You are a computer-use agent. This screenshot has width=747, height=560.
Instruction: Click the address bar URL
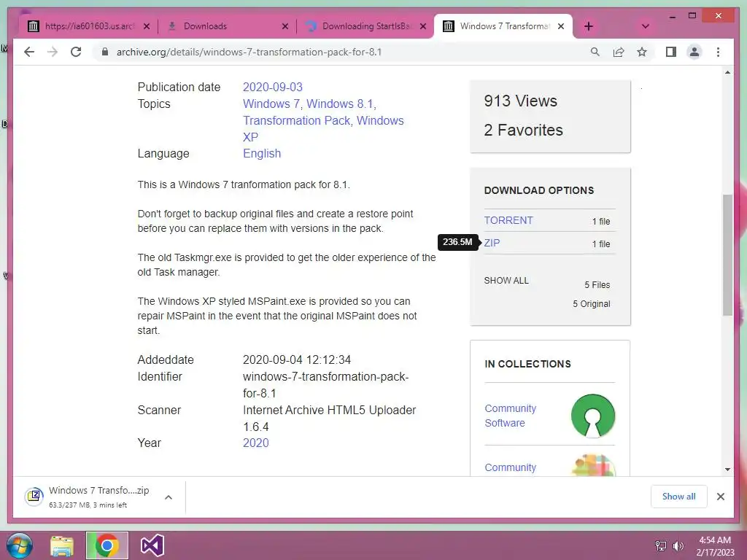tap(249, 52)
